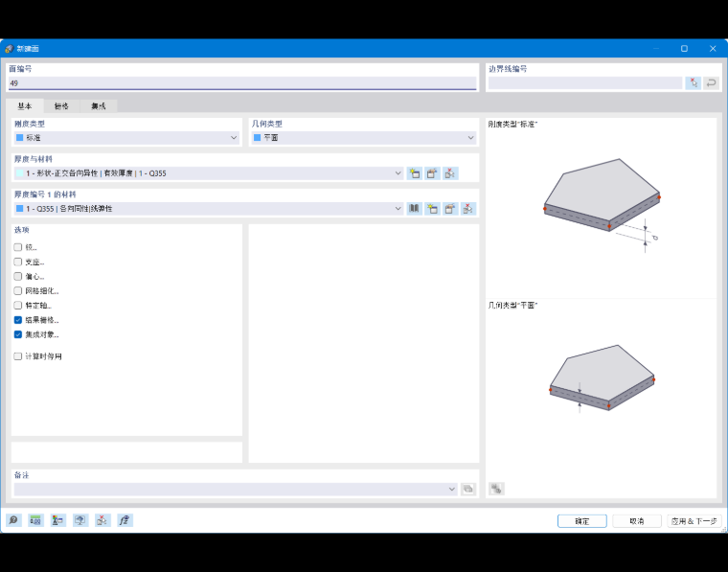Click the 几何类型 "平面" preview image

pos(602,378)
